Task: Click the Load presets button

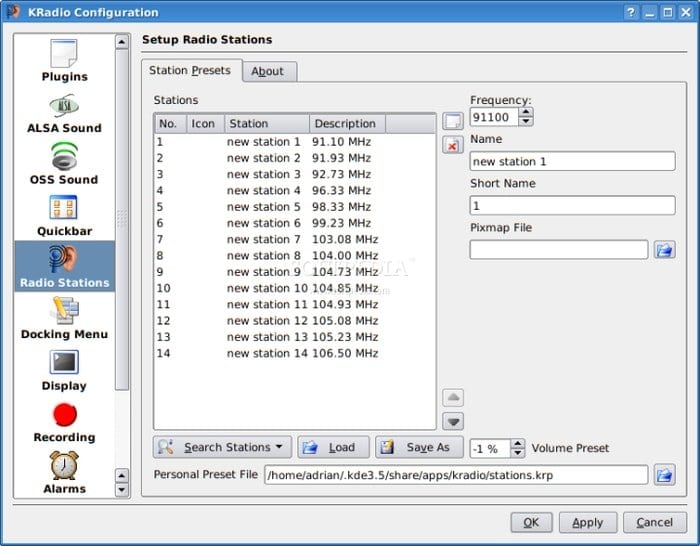Action: click(333, 447)
